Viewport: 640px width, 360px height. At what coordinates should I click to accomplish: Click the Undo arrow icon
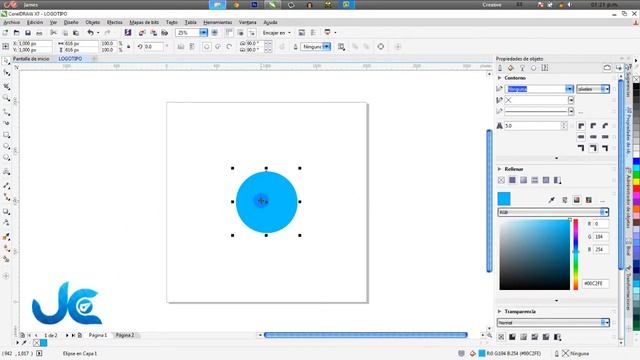[90, 33]
